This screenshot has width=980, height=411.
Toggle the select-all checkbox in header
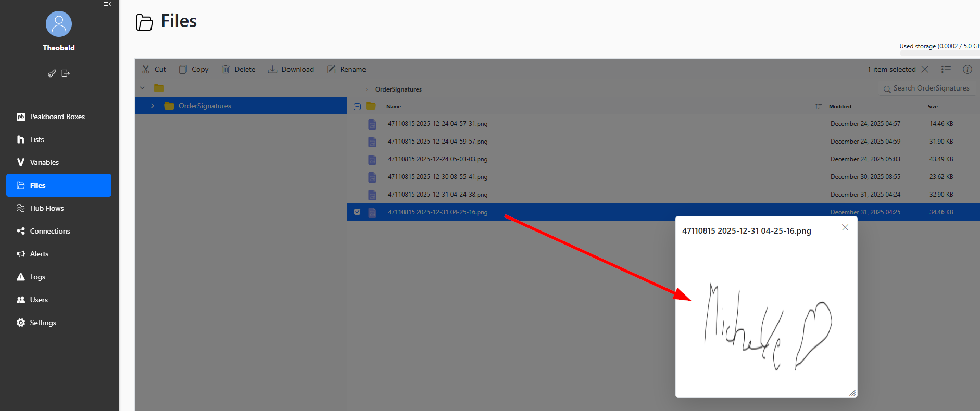click(357, 106)
